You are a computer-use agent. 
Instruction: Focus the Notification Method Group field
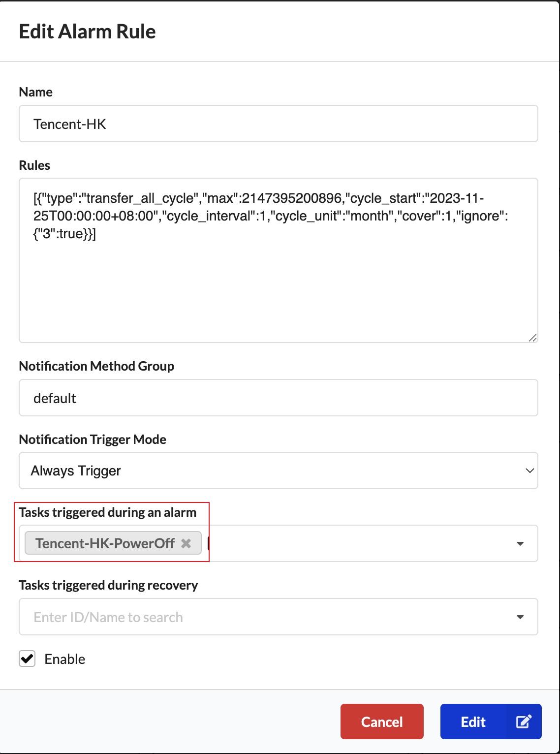[x=278, y=398]
